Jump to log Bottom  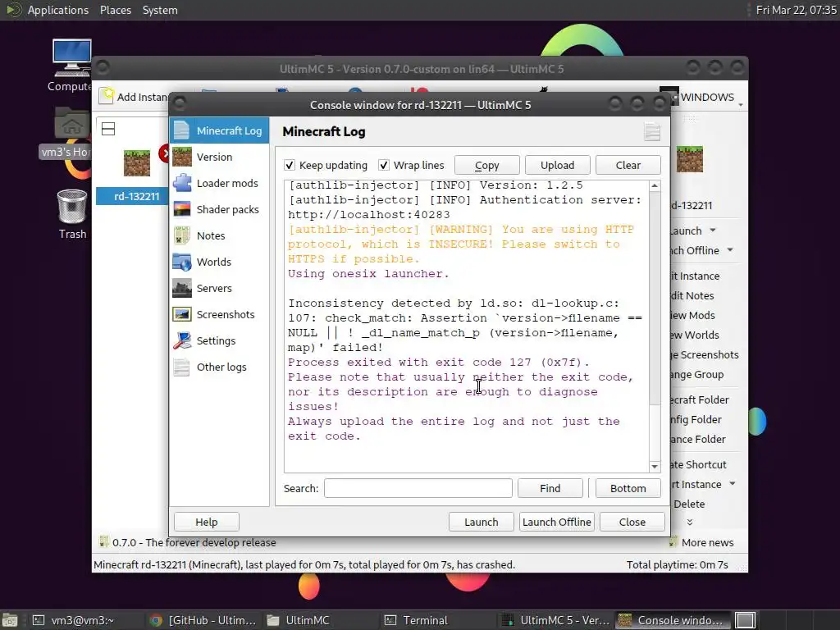pyautogui.click(x=628, y=488)
